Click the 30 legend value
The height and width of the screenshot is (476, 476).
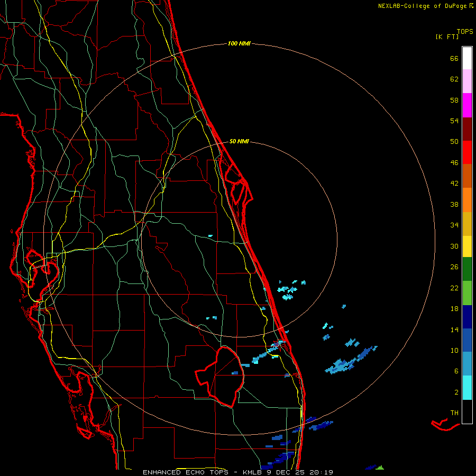(454, 246)
